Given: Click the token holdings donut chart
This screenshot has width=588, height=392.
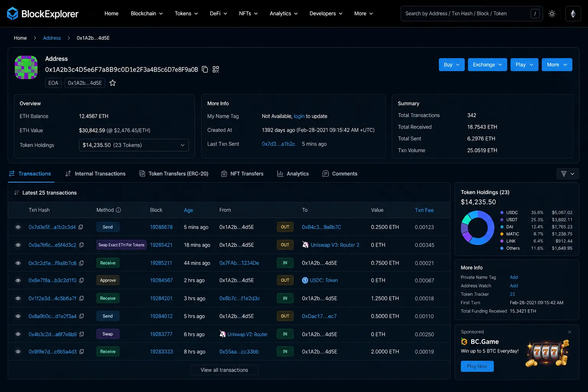Looking at the screenshot, I should click(477, 228).
